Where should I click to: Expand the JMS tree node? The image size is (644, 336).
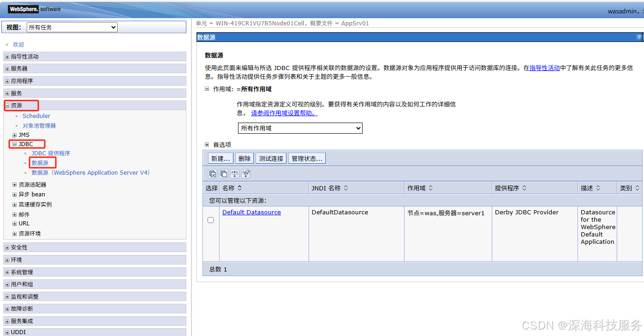tap(15, 135)
